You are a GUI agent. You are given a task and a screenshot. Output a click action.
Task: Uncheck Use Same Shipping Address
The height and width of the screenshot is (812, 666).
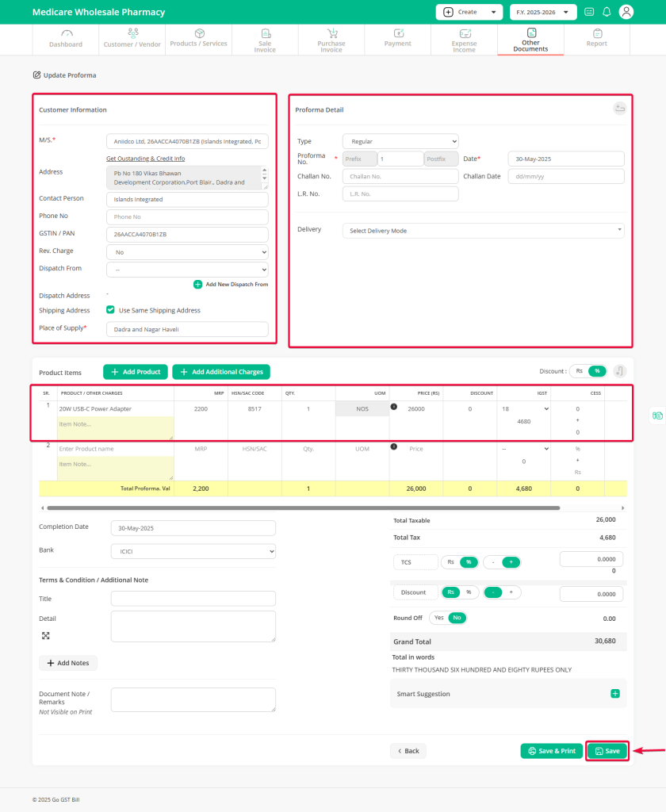(110, 310)
